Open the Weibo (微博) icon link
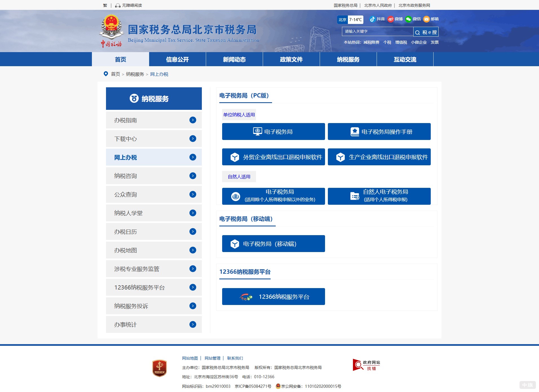This screenshot has height=392, width=539. point(391,19)
